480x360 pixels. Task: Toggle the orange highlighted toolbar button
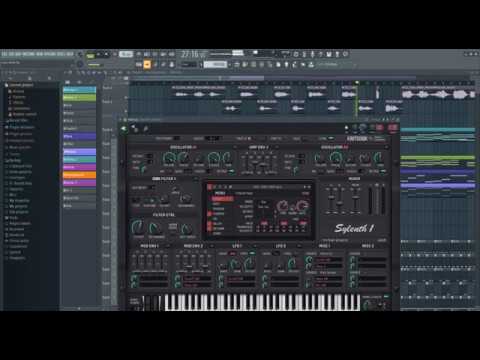click(x=147, y=65)
